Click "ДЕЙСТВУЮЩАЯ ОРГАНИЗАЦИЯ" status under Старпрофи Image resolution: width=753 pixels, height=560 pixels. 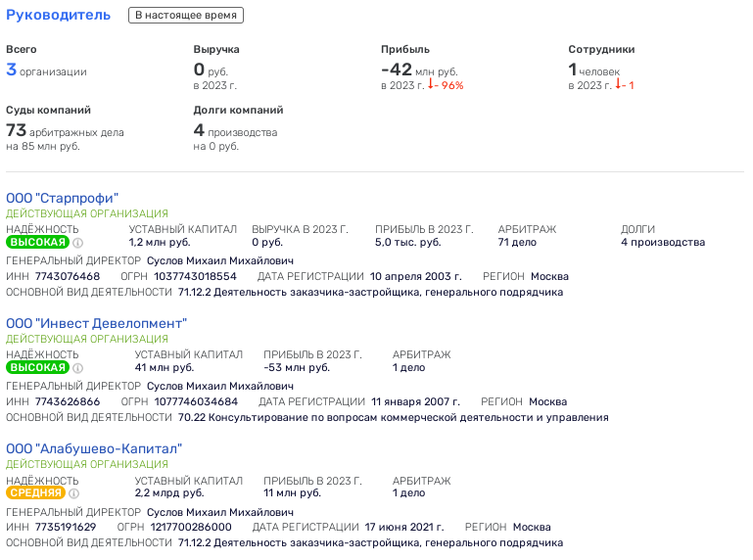[87, 213]
